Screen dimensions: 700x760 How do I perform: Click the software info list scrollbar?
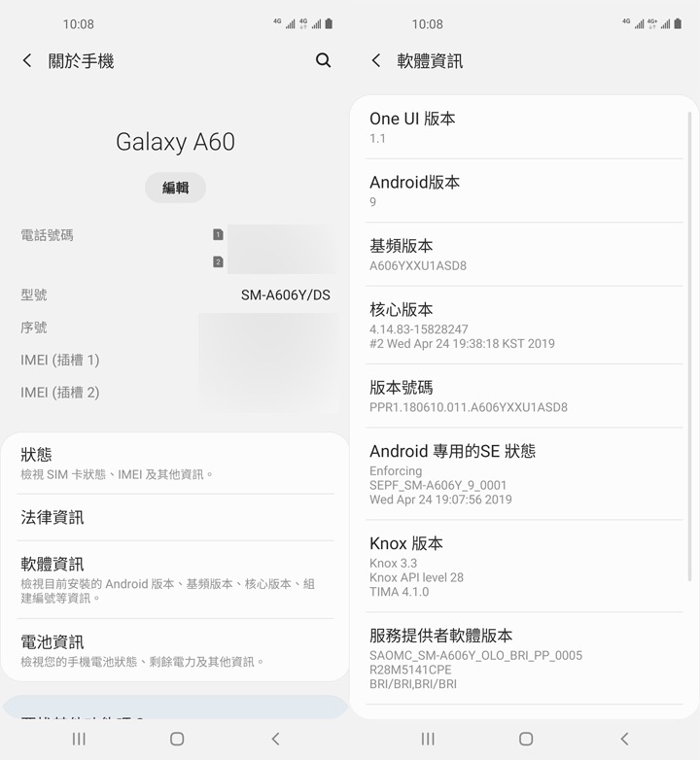point(689,347)
